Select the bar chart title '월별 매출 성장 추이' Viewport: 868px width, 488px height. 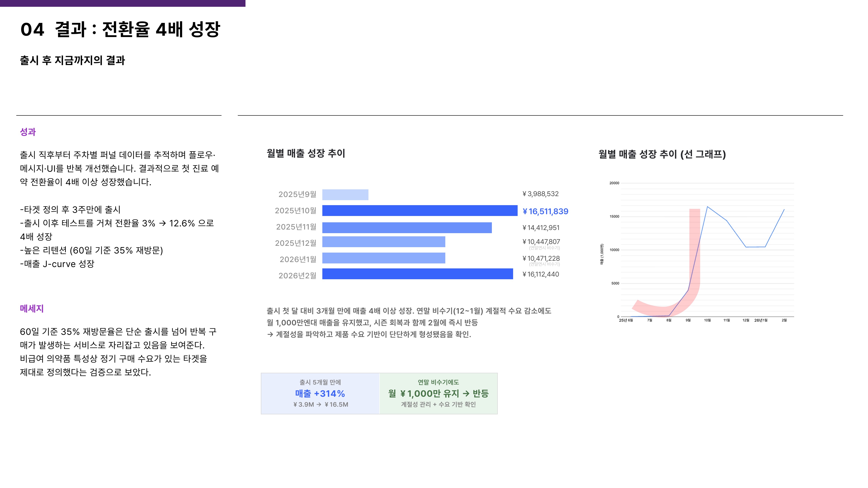[306, 153]
